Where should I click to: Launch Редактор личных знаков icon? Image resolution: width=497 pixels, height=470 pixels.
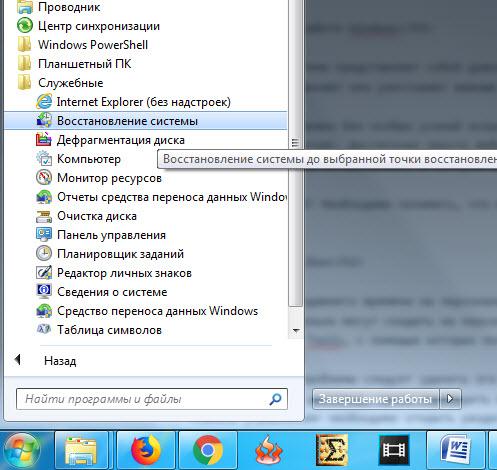[x=44, y=273]
